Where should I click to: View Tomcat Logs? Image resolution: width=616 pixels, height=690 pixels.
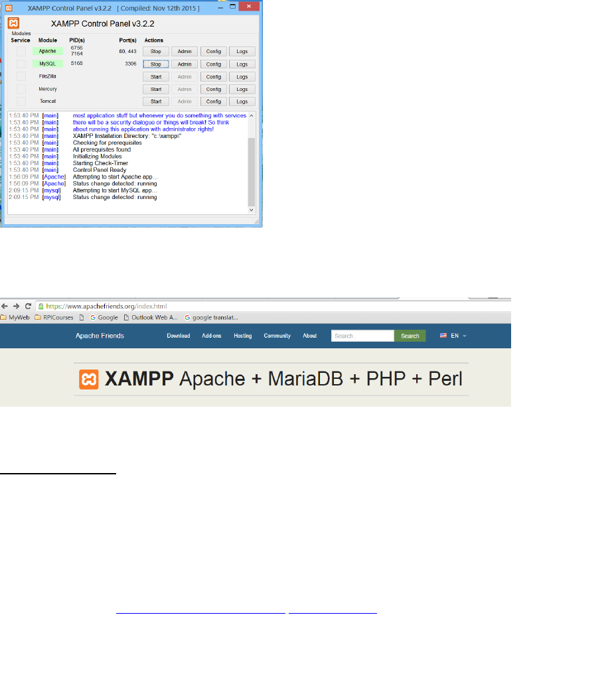point(242,102)
